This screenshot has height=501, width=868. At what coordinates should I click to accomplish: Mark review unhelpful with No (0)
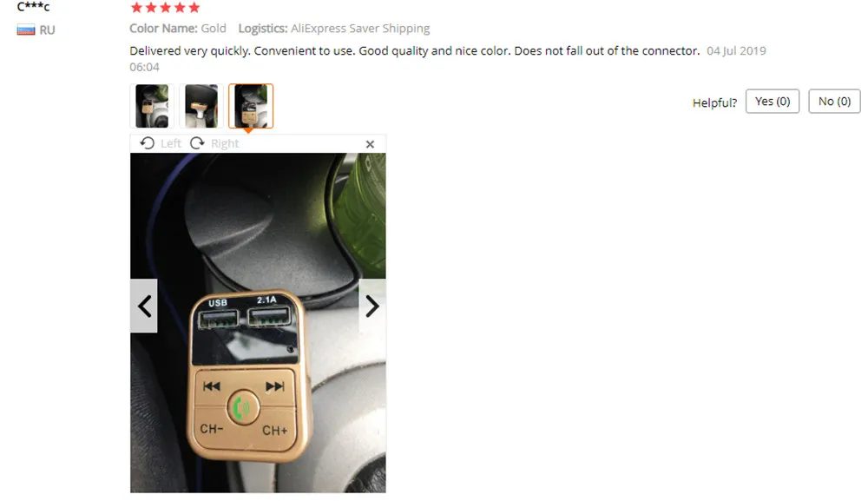point(834,102)
